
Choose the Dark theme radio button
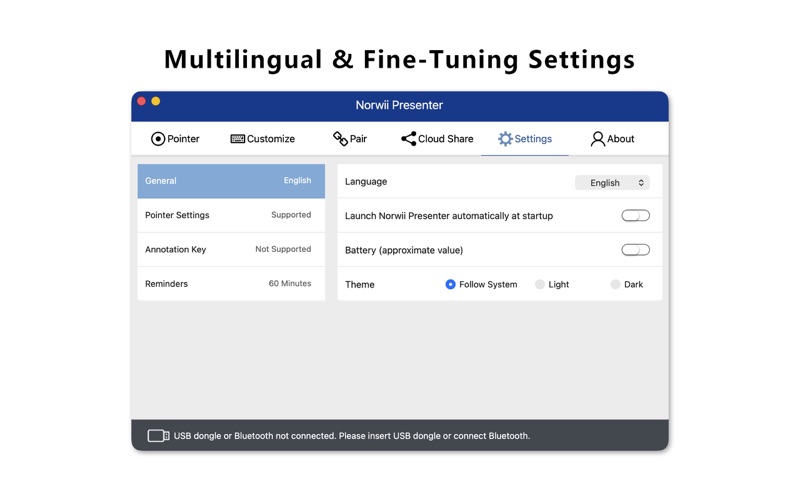pyautogui.click(x=615, y=284)
